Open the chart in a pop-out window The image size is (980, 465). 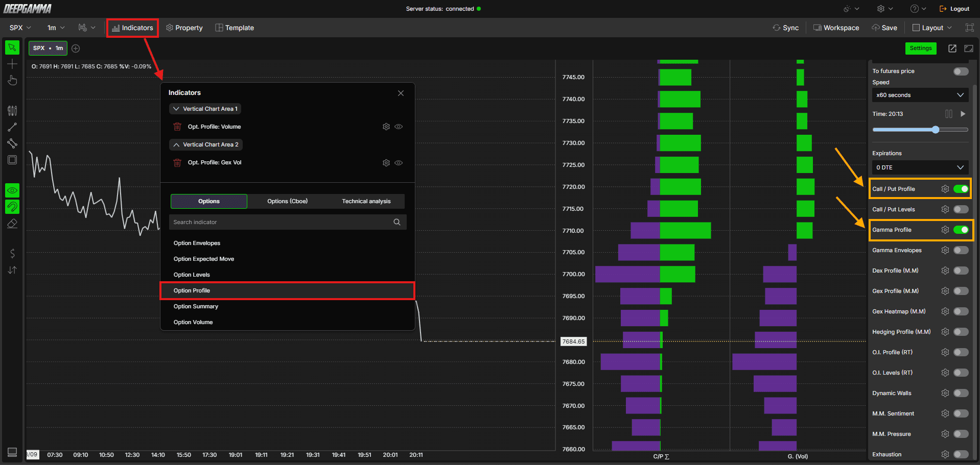coord(952,48)
